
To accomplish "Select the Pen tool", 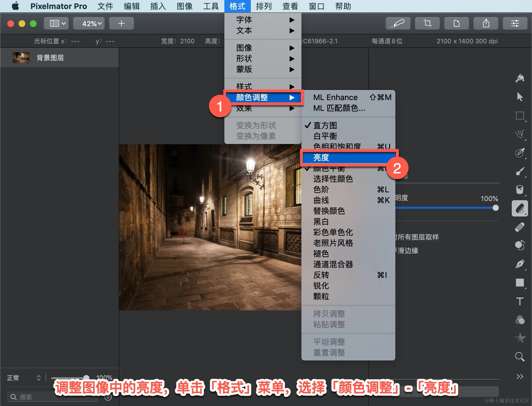I will tap(520, 264).
